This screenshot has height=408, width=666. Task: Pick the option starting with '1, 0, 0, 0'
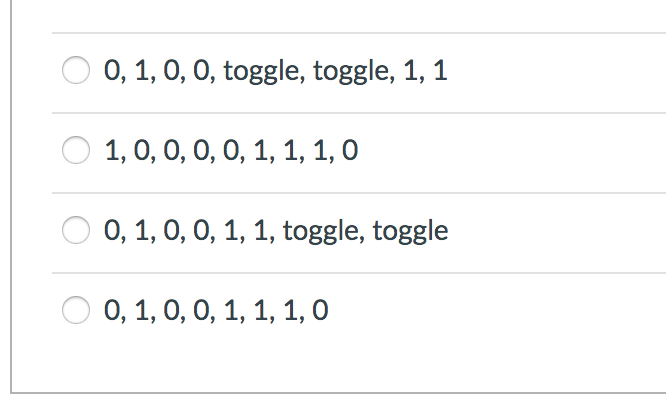(77, 152)
